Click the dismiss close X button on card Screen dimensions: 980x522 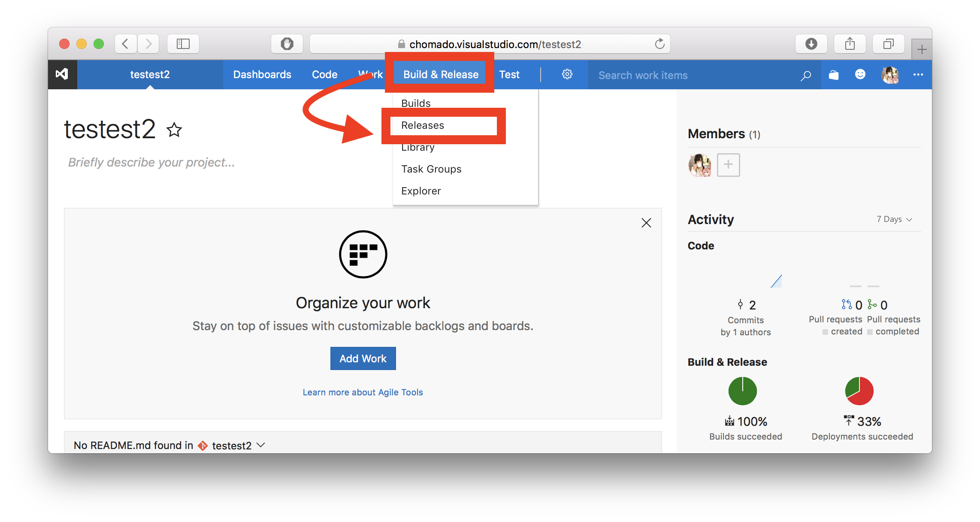[646, 223]
